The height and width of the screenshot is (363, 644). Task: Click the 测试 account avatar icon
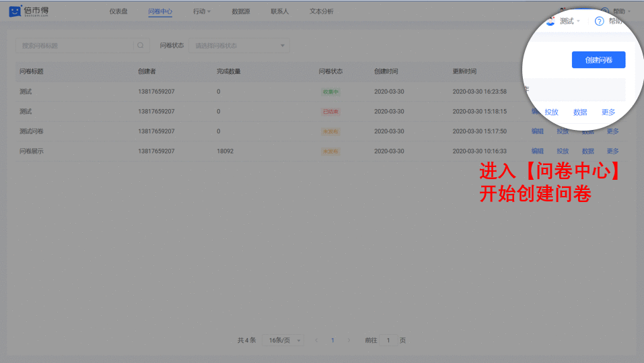coord(550,21)
